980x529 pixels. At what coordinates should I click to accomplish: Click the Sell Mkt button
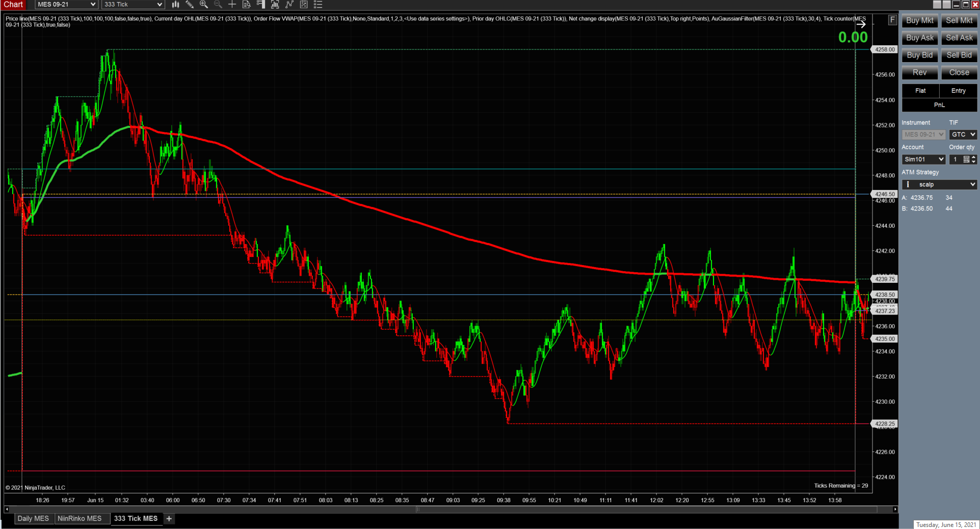[x=959, y=20]
